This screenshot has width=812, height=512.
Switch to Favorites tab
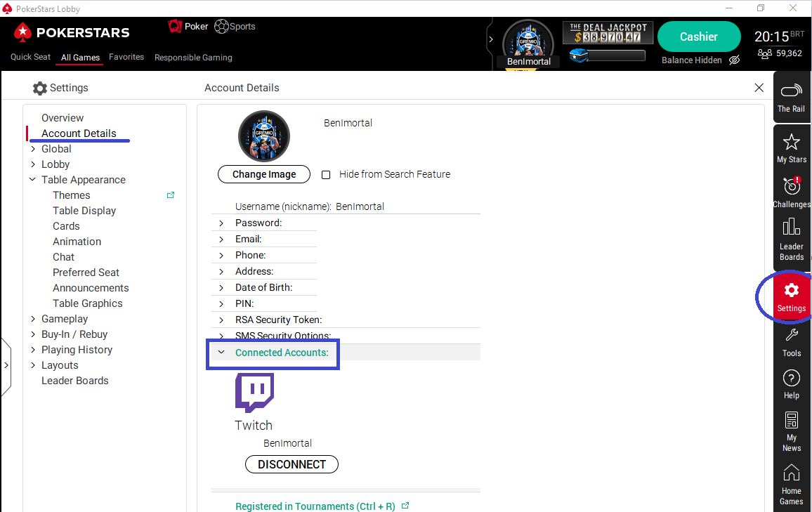[126, 57]
